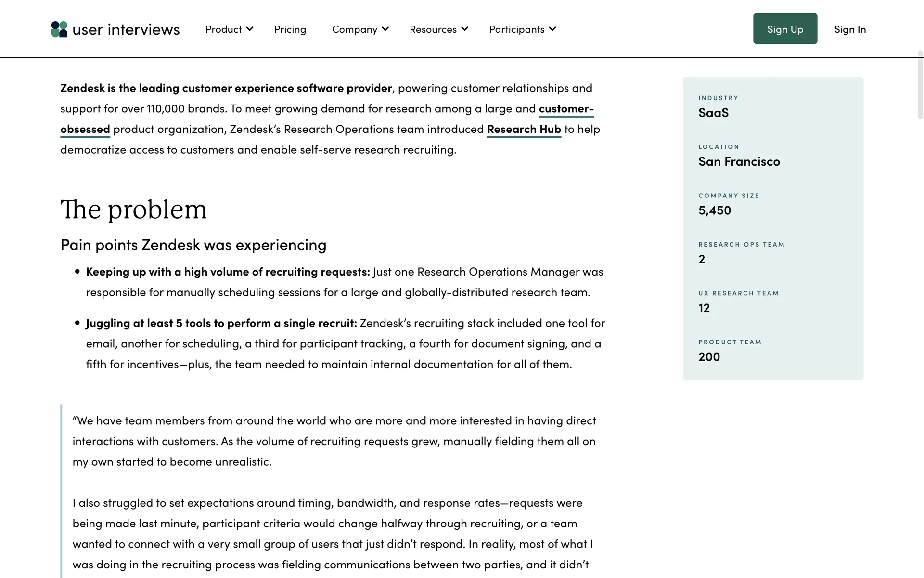The width and height of the screenshot is (924, 578).
Task: Click the User Interviews clover logo icon
Action: click(59, 29)
